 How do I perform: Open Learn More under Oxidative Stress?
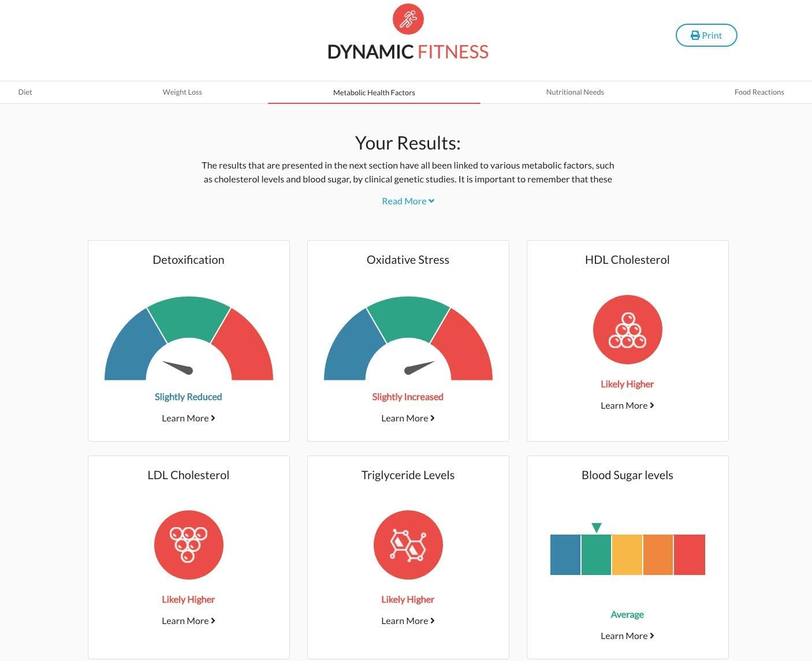point(408,418)
